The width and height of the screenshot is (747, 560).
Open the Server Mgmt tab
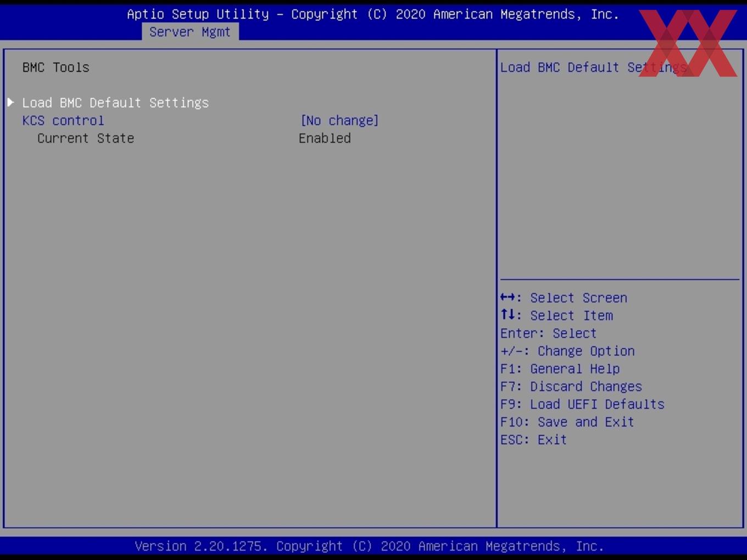(190, 32)
